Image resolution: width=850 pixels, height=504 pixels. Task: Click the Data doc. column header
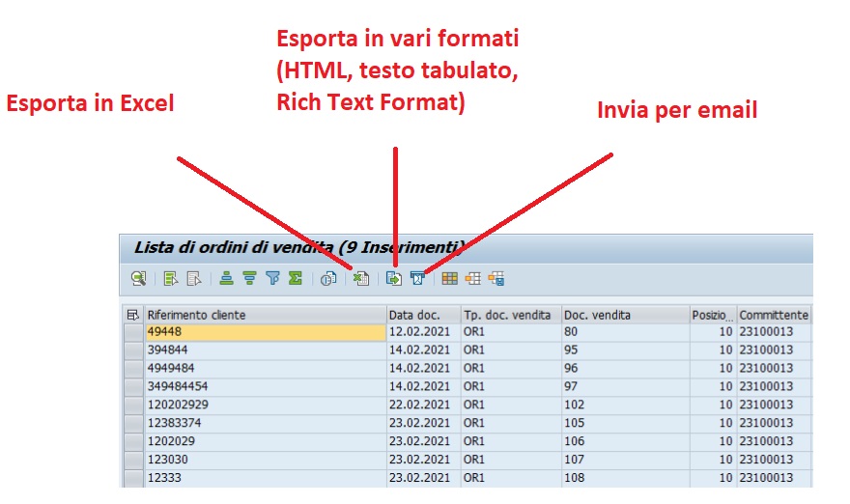[x=423, y=315]
